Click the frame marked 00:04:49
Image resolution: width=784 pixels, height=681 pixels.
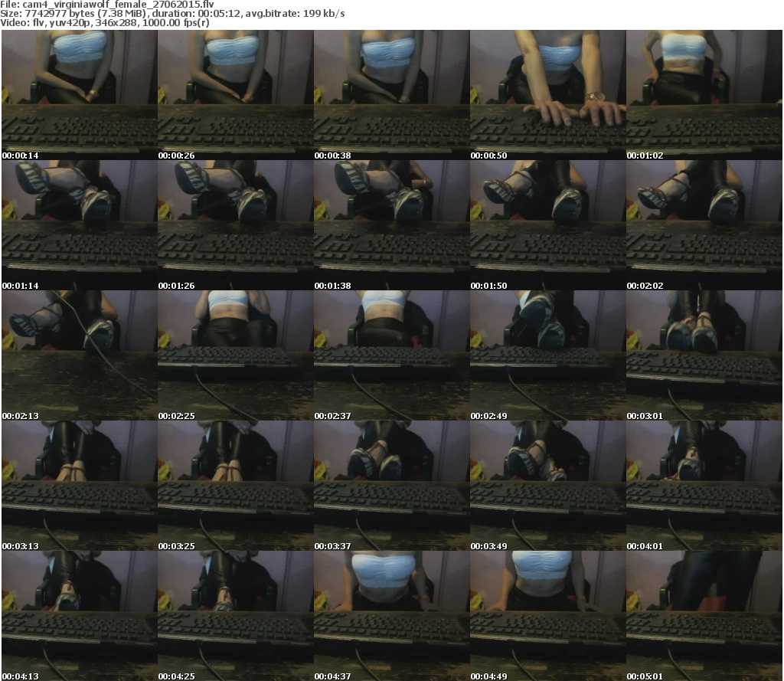pos(548,616)
